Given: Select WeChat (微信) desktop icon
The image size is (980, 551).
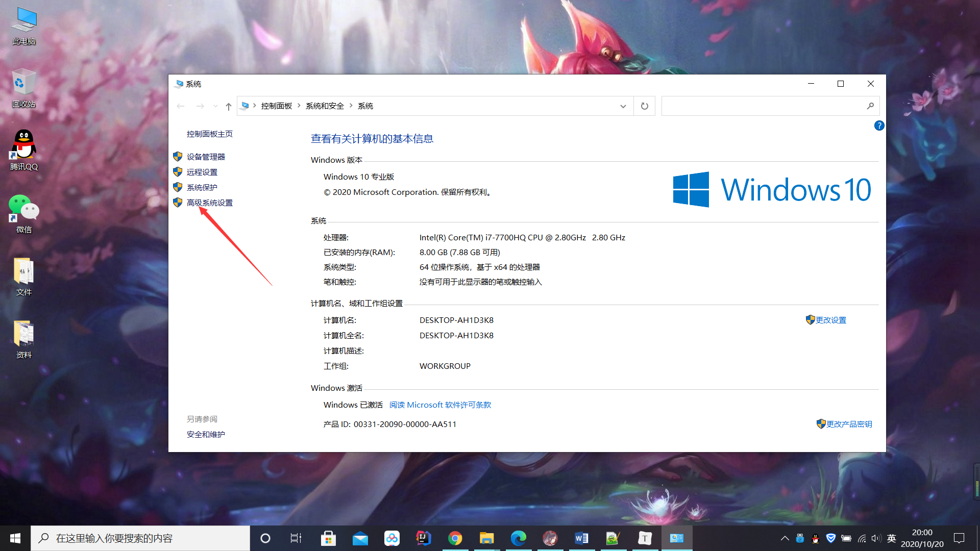Looking at the screenshot, I should [24, 214].
